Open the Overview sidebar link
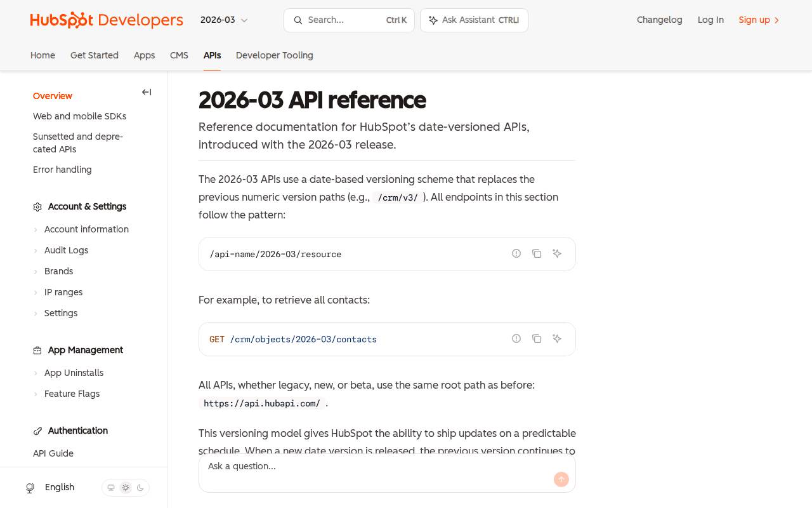 pos(53,96)
